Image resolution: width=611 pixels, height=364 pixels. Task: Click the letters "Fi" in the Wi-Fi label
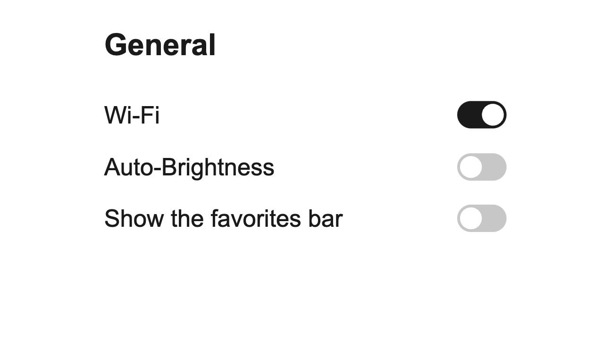point(150,115)
